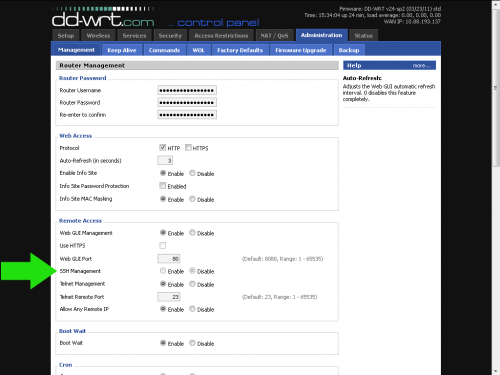This screenshot has width=500, height=375.
Task: Enable Boot Wait
Action: tap(163, 343)
